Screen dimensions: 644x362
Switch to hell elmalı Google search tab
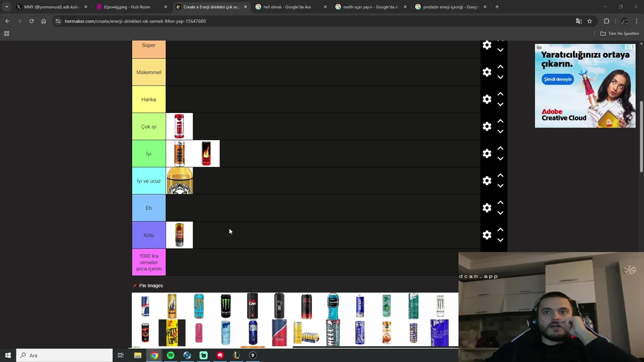290,7
